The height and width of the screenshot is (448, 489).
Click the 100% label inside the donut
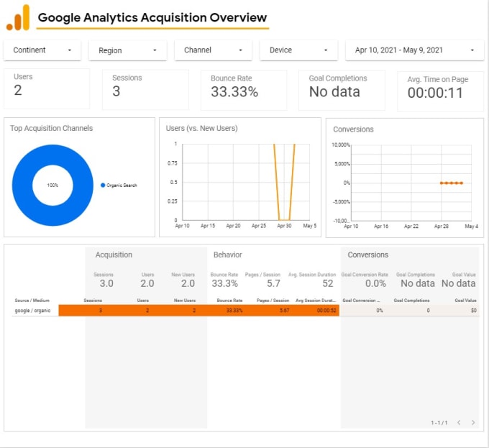pos(52,186)
